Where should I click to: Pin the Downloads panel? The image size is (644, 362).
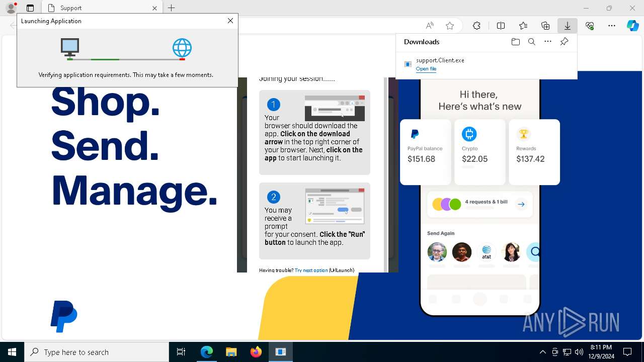[564, 42]
